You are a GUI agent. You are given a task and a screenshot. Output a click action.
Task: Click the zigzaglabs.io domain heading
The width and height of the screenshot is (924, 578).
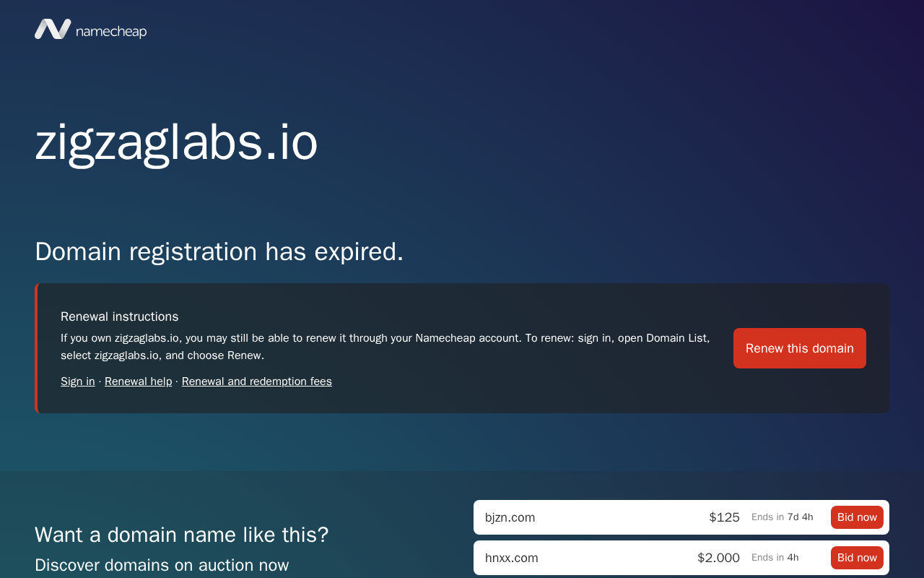176,143
